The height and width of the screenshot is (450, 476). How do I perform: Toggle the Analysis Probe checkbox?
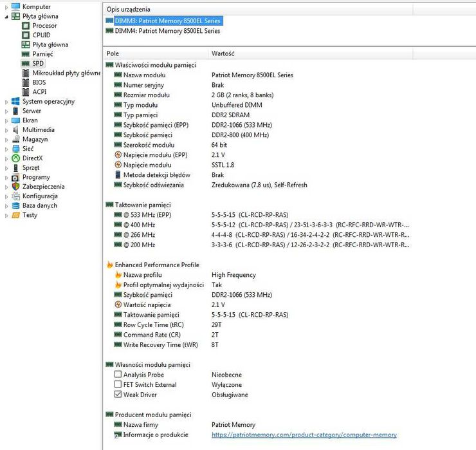pos(118,374)
